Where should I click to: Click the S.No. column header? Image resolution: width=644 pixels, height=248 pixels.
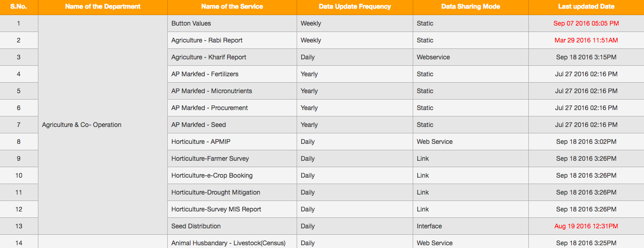19,6
